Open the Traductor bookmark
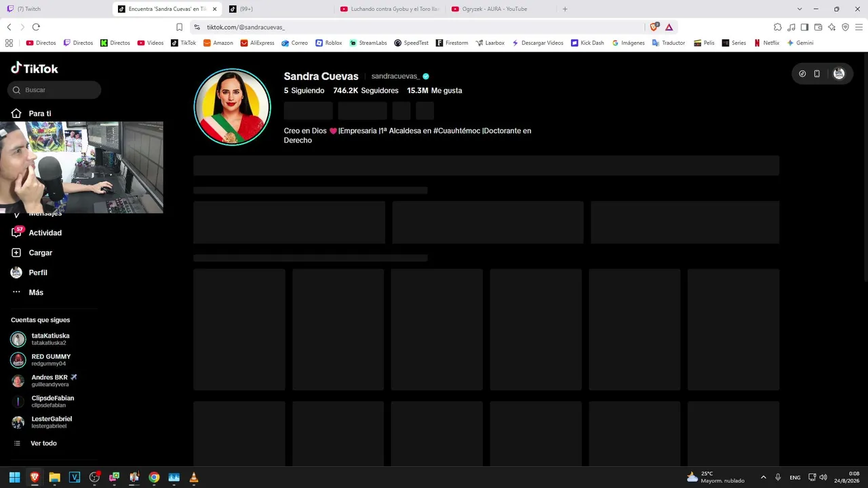Viewport: 868px width, 488px height. pyautogui.click(x=669, y=43)
